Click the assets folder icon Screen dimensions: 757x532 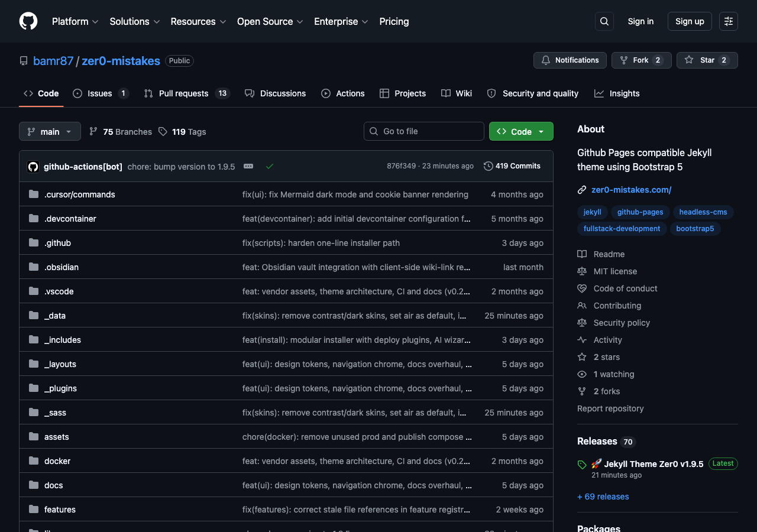34,437
